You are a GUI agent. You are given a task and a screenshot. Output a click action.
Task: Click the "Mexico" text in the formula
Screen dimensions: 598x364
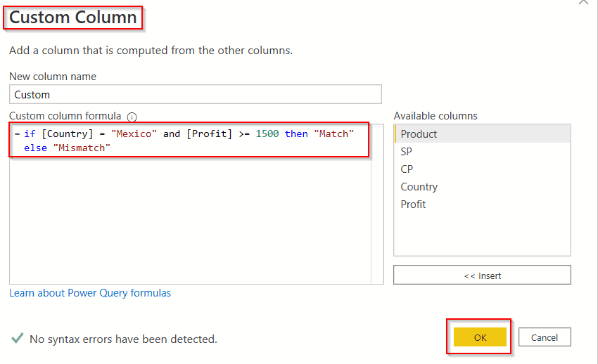(x=134, y=134)
